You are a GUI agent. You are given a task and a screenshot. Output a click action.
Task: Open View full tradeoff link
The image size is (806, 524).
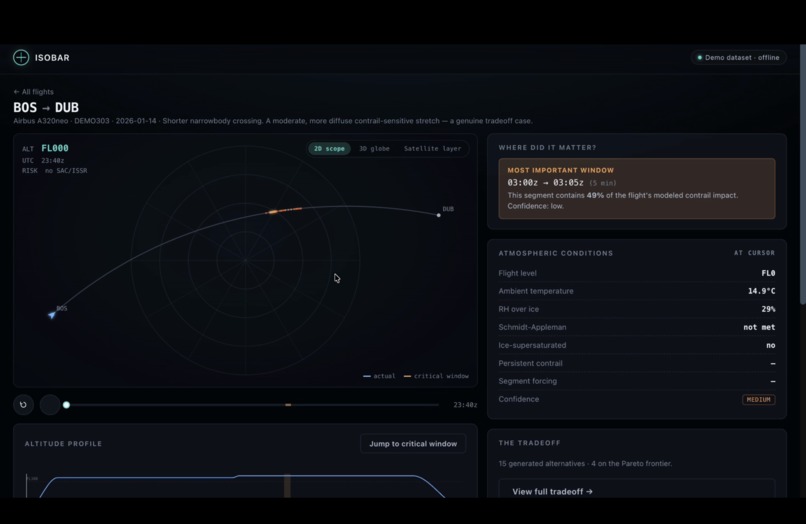pyautogui.click(x=553, y=492)
